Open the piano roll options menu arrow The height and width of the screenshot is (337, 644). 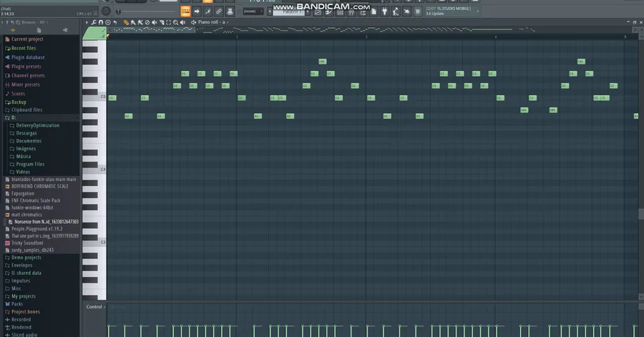pyautogui.click(x=87, y=22)
